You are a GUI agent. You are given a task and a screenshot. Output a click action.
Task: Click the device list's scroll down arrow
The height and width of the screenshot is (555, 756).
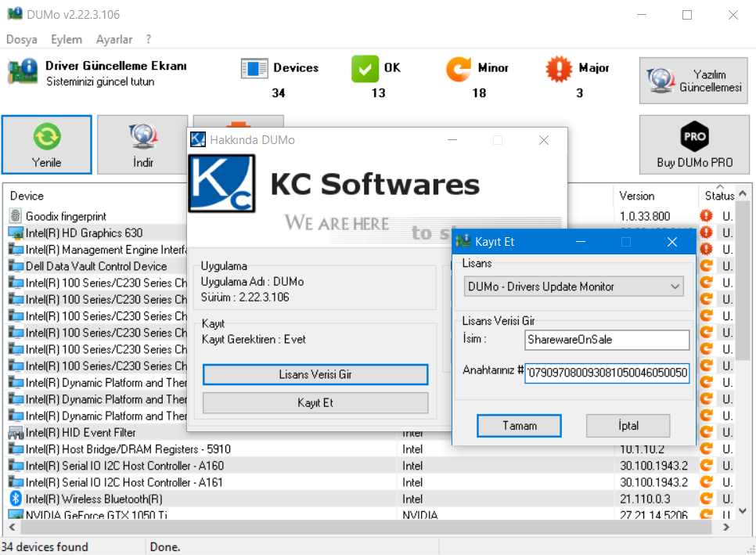[x=743, y=510]
